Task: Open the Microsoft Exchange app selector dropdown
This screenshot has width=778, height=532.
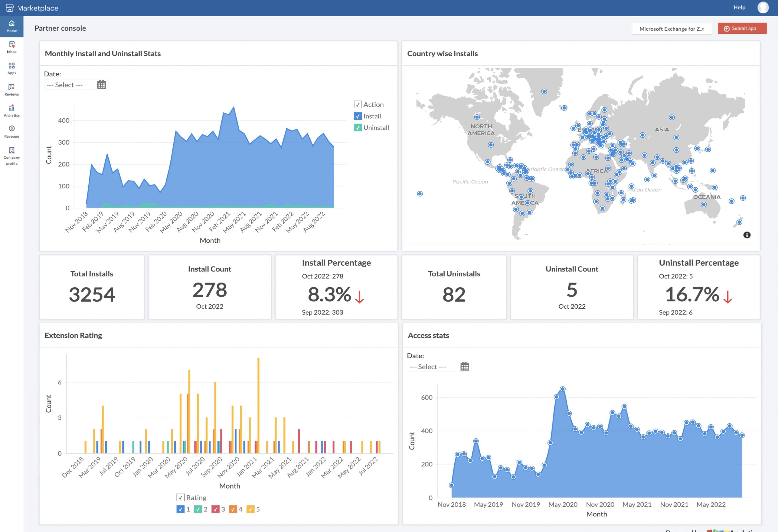Action: click(671, 29)
